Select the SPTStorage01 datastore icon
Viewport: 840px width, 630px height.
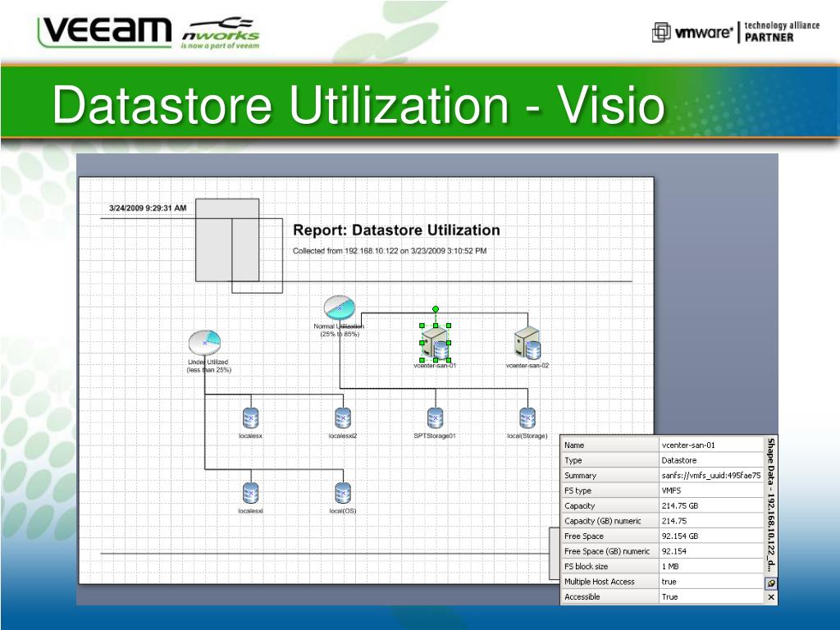pos(435,418)
